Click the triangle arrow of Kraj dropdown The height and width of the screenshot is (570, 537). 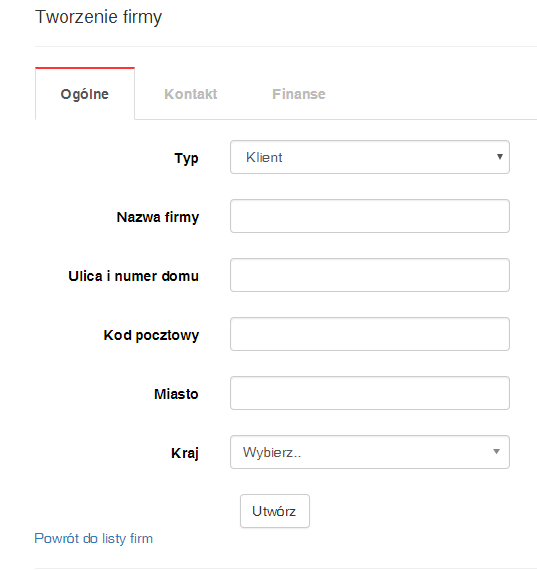(x=496, y=451)
